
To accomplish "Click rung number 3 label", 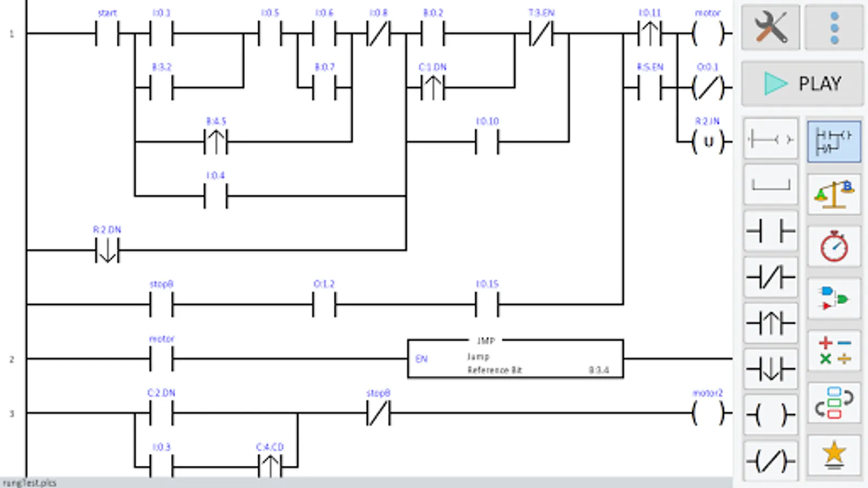I will pyautogui.click(x=11, y=413).
